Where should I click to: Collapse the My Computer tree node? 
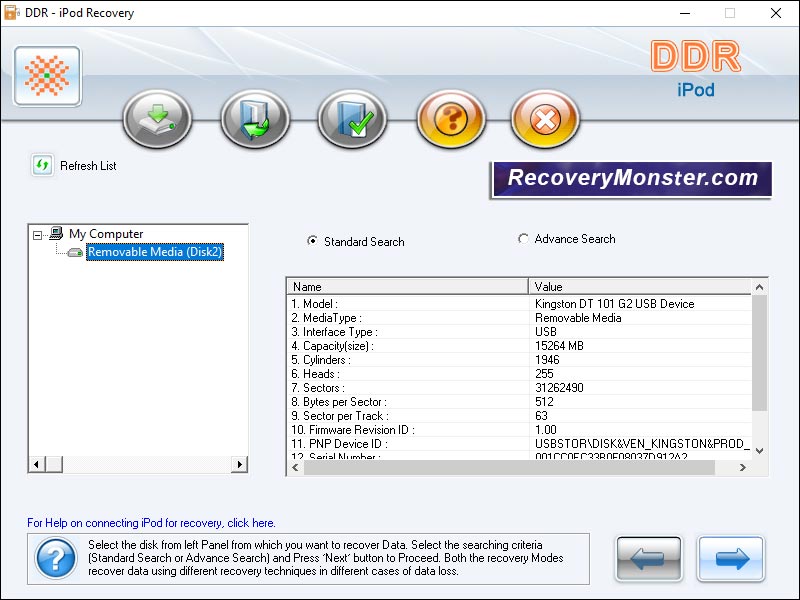(36, 233)
